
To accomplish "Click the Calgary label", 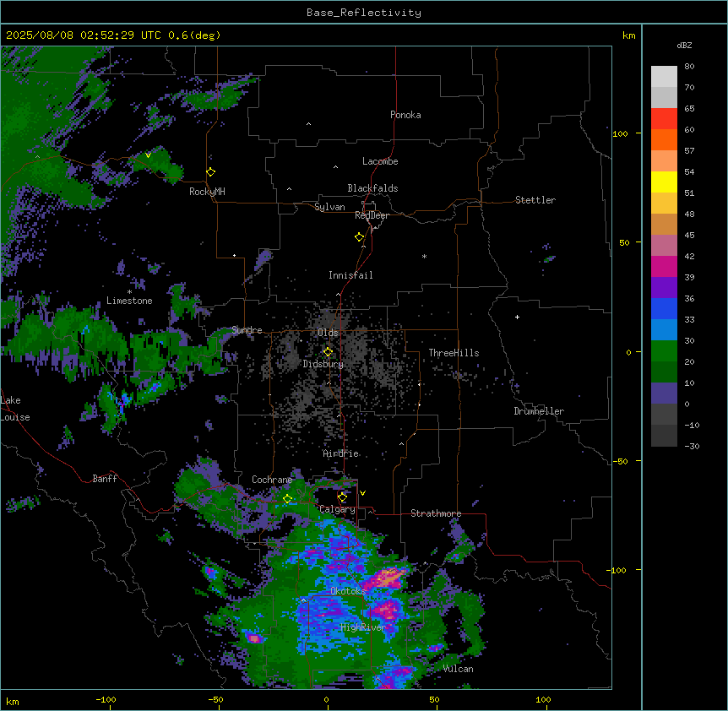I will (338, 509).
